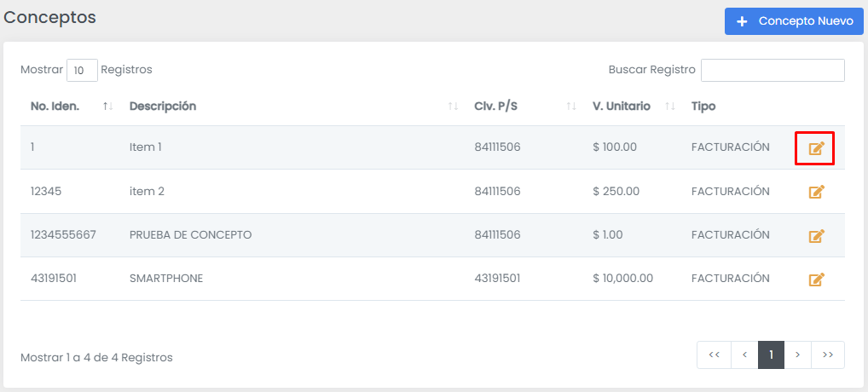Sort by Clv. P/S column
The image size is (868, 392).
tap(571, 107)
